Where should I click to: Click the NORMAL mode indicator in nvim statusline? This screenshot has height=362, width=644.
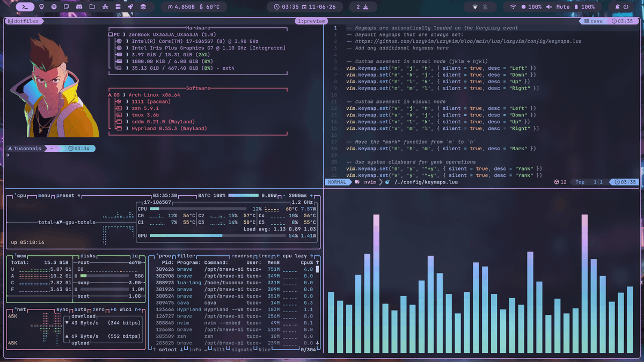pyautogui.click(x=337, y=182)
